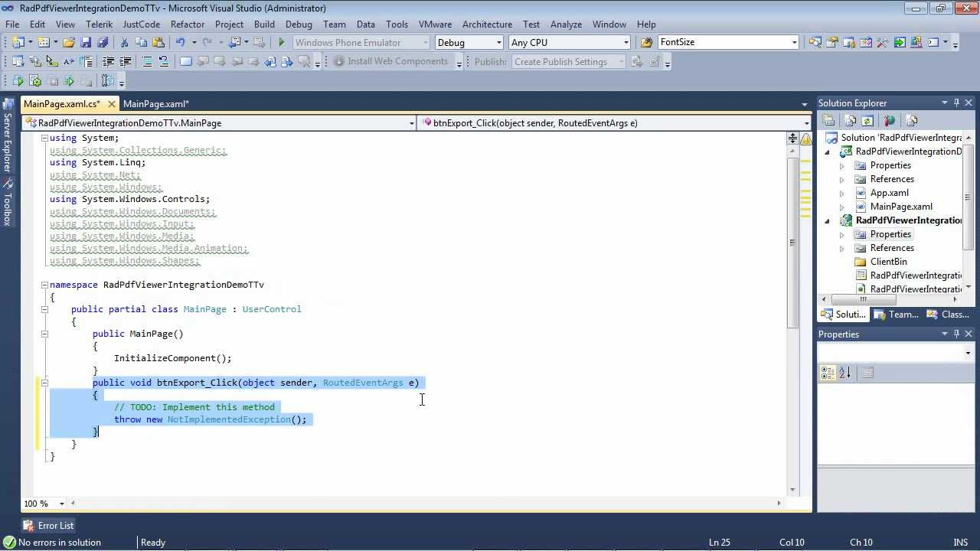980x551 pixels.
Task: Collapse the MainPage constructor outlining block
Action: point(44,334)
